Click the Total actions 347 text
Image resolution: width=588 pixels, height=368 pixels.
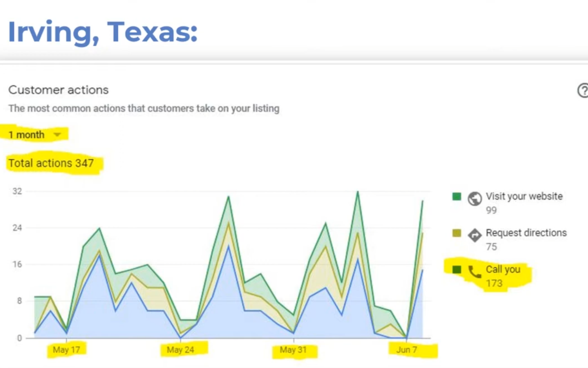pos(51,163)
